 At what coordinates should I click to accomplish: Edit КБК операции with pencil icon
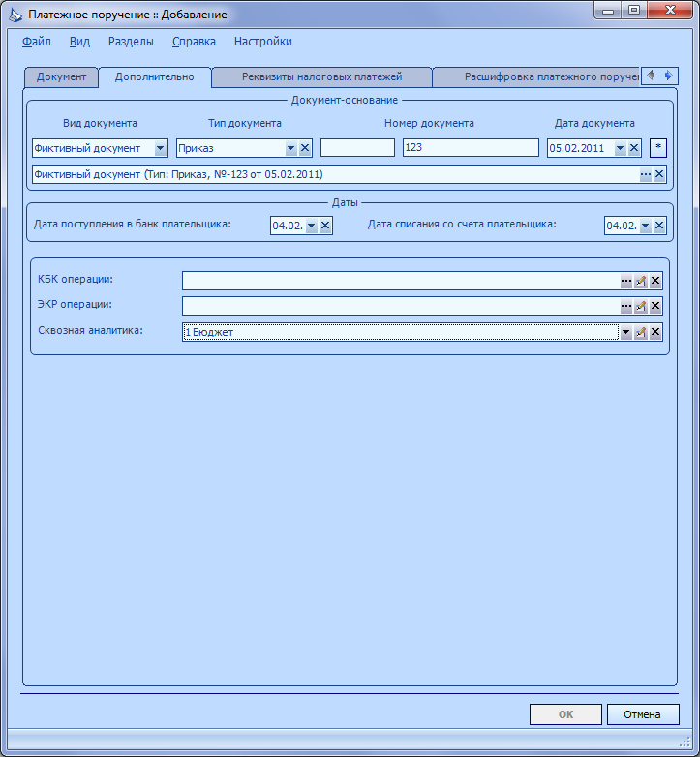pyautogui.click(x=641, y=281)
